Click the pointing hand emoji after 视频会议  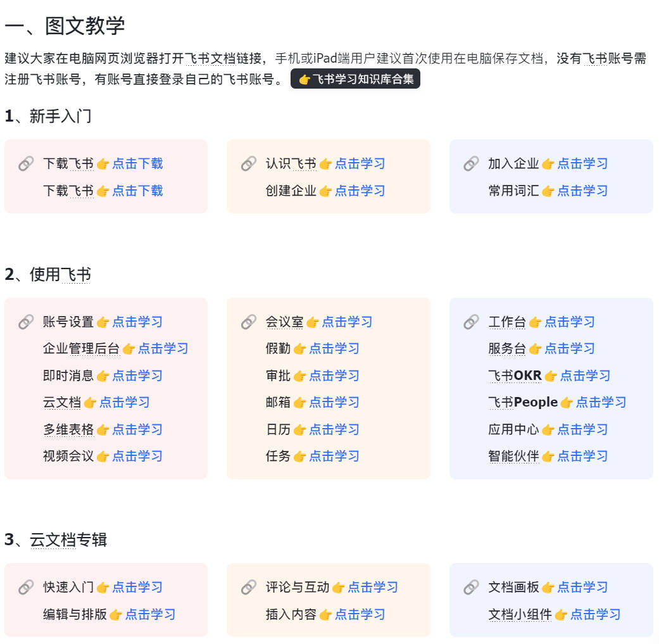pos(103,457)
